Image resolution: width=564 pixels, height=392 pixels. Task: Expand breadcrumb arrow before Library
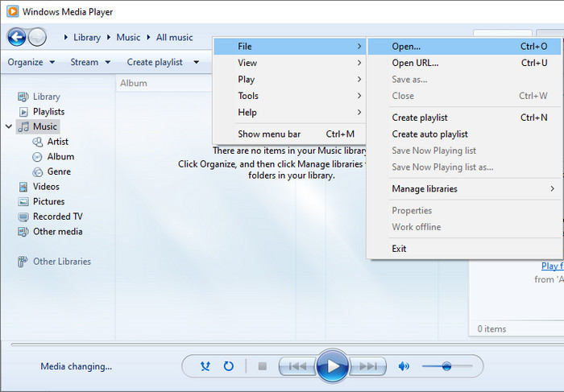(x=65, y=37)
